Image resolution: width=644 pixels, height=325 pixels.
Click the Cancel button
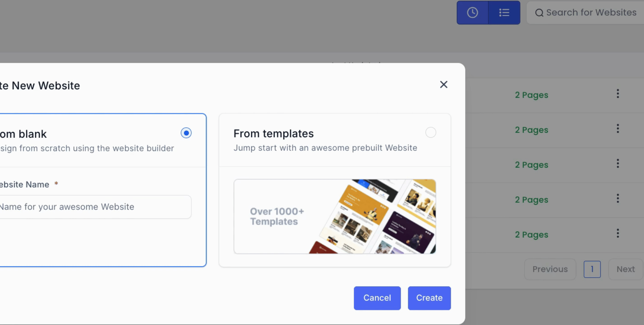pyautogui.click(x=377, y=298)
